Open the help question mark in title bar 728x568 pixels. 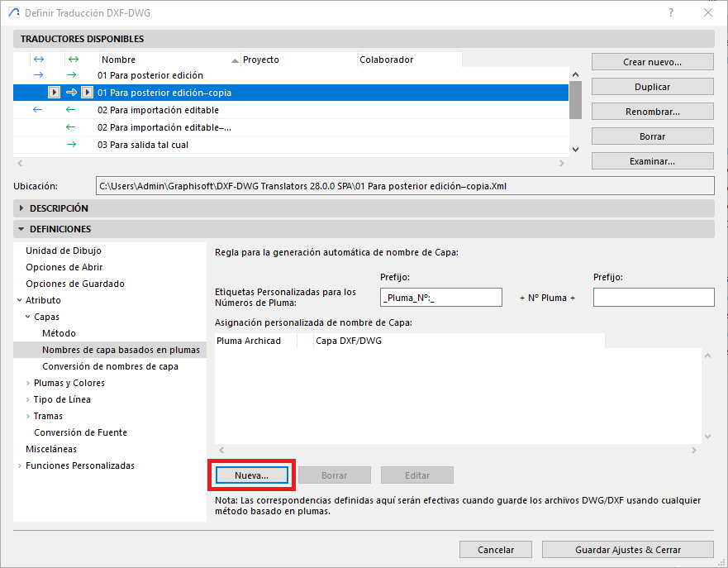tap(670, 12)
